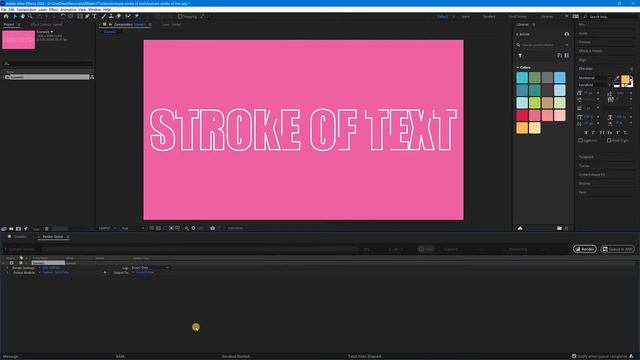Toggle the Hindi Digits checkbox
Viewport: 640px width, 360px height.
point(609,140)
